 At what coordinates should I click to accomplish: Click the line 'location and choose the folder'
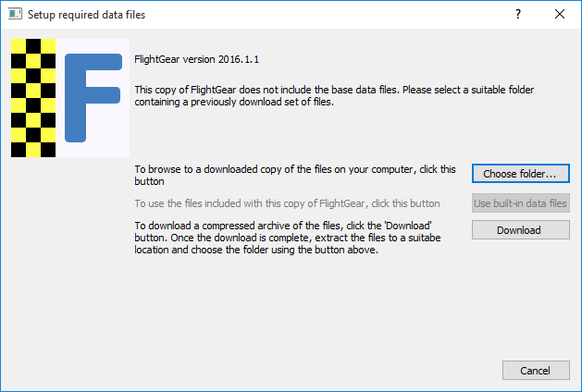(256, 250)
